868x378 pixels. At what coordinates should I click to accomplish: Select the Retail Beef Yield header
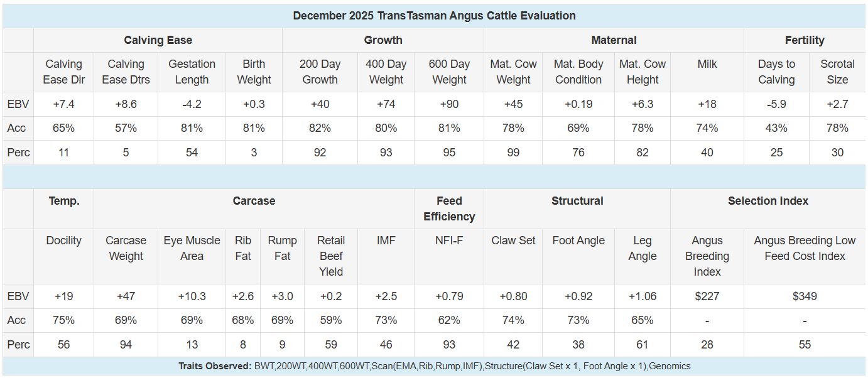pyautogui.click(x=331, y=256)
